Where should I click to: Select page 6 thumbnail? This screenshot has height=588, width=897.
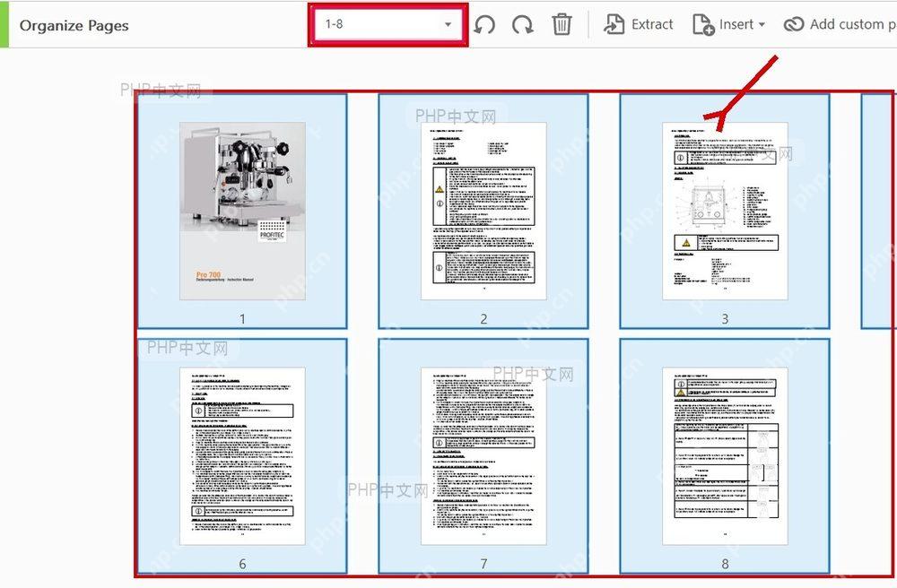[x=242, y=456]
